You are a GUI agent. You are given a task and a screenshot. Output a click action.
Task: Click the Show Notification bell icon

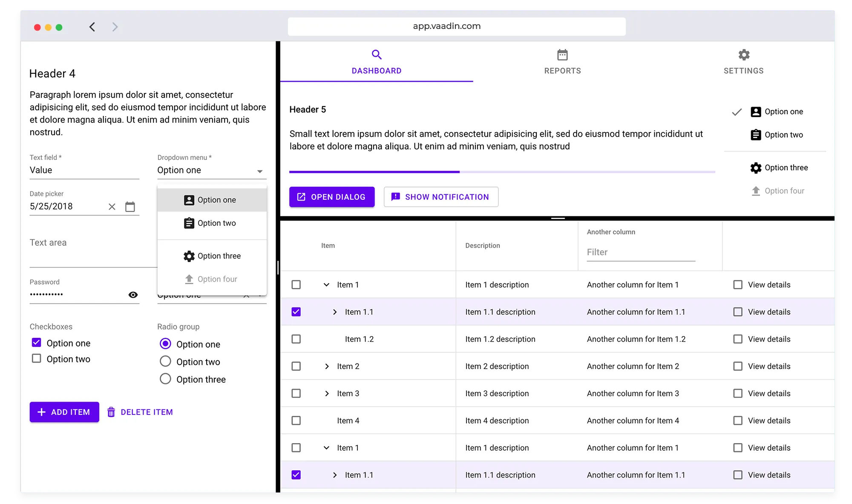pyautogui.click(x=395, y=196)
